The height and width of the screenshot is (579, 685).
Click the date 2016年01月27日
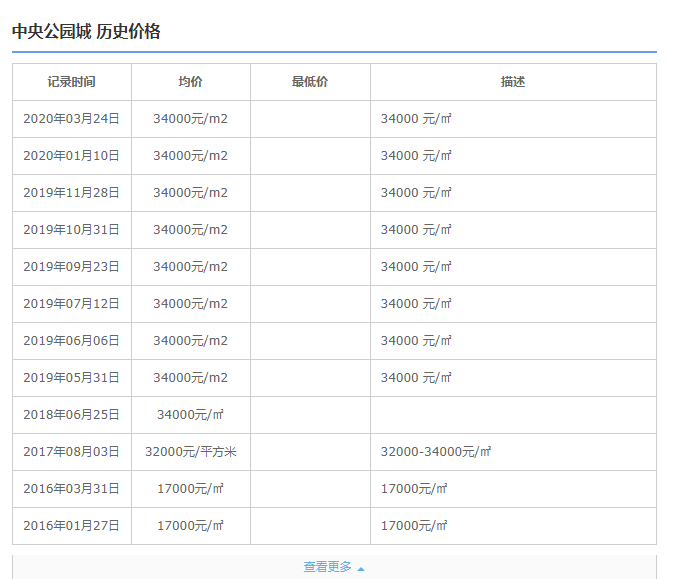pos(71,526)
